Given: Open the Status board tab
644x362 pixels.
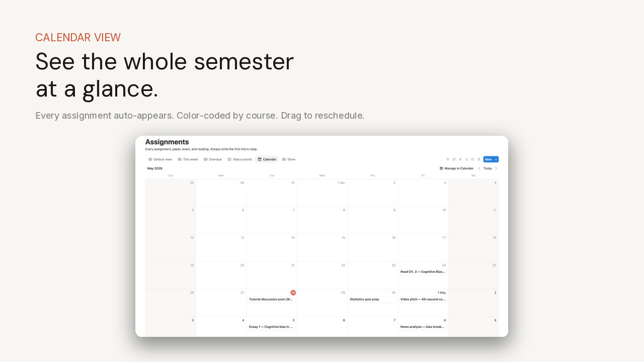Looking at the screenshot, I should coord(240,160).
